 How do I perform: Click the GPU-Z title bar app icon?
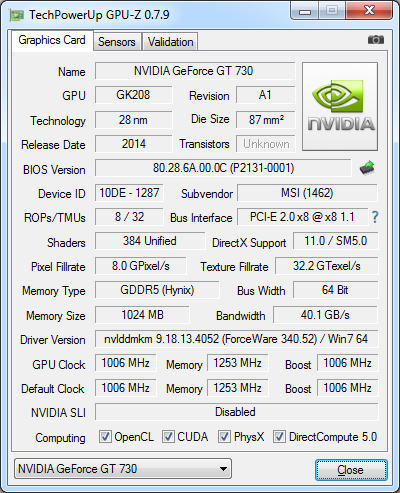[17, 15]
